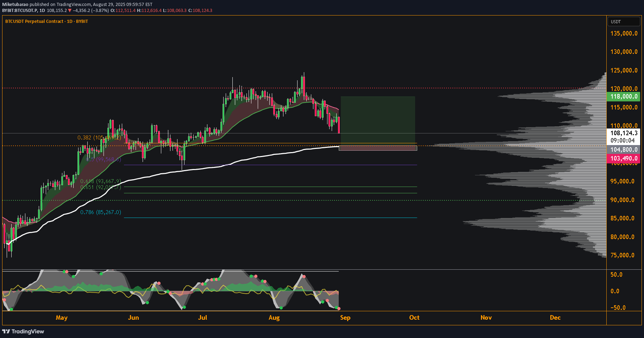Click the TradingView logo at bottom left
The image size is (644, 338).
click(23, 331)
